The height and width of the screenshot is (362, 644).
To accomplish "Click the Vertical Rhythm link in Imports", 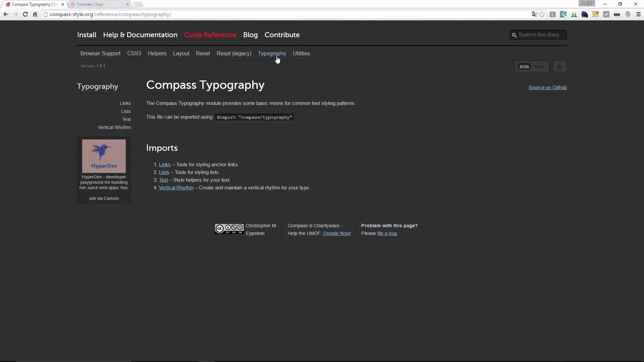I will pyautogui.click(x=176, y=188).
